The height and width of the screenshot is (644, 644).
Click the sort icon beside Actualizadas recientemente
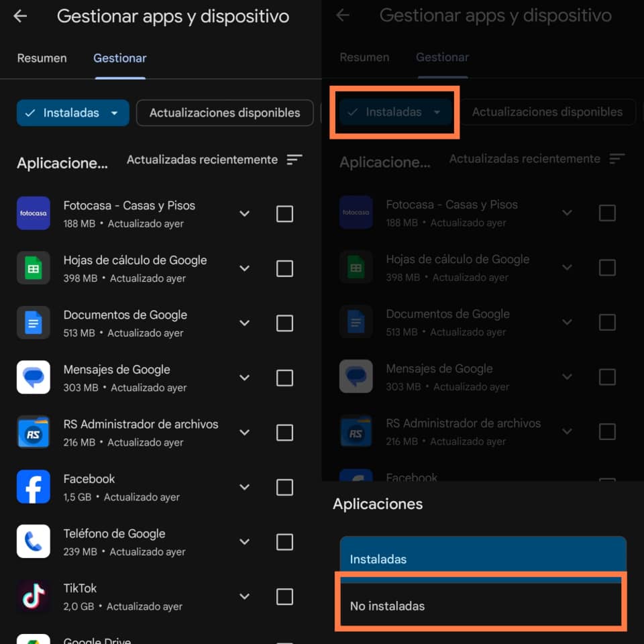294,160
